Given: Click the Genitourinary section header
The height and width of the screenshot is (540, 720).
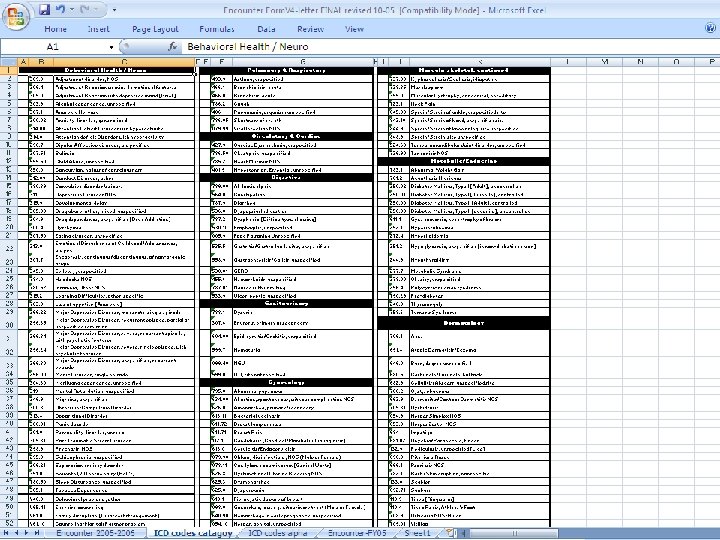Looking at the screenshot, I should 286,304.
